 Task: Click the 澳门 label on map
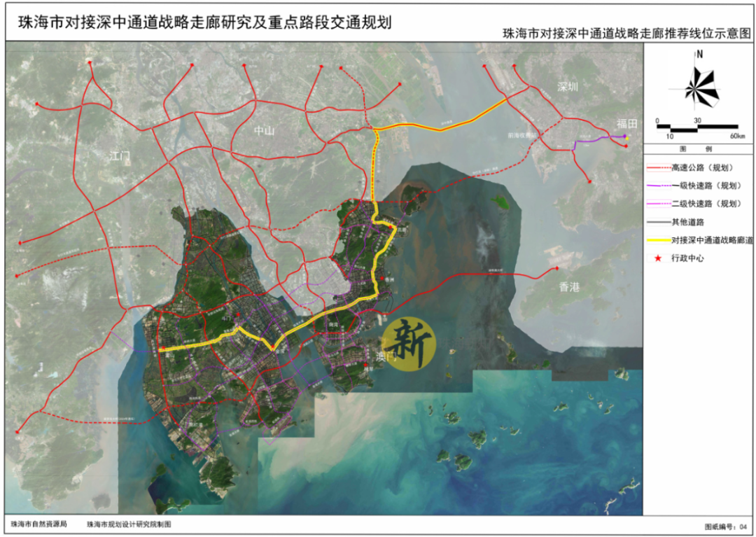(x=386, y=356)
